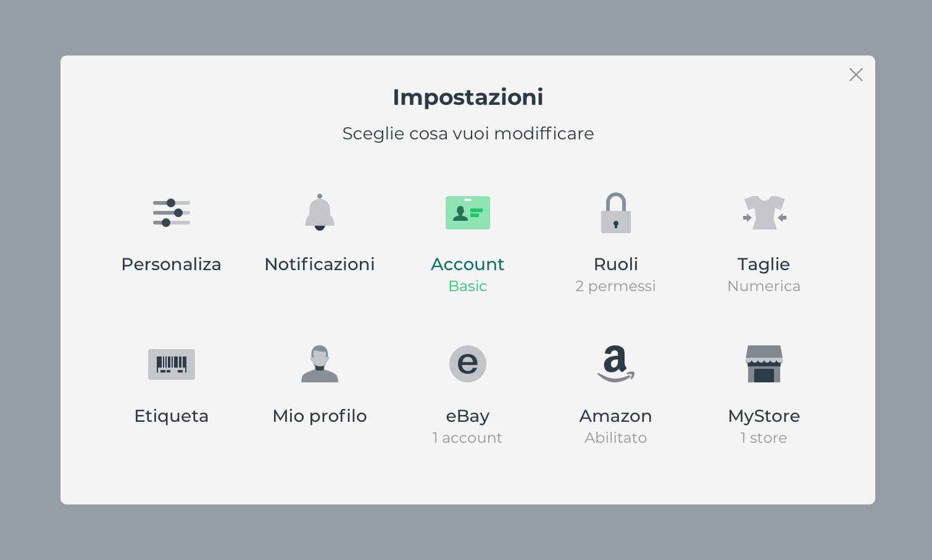Image resolution: width=932 pixels, height=560 pixels.
Task: Open the 1 account eBay subtitle
Action: (x=467, y=438)
